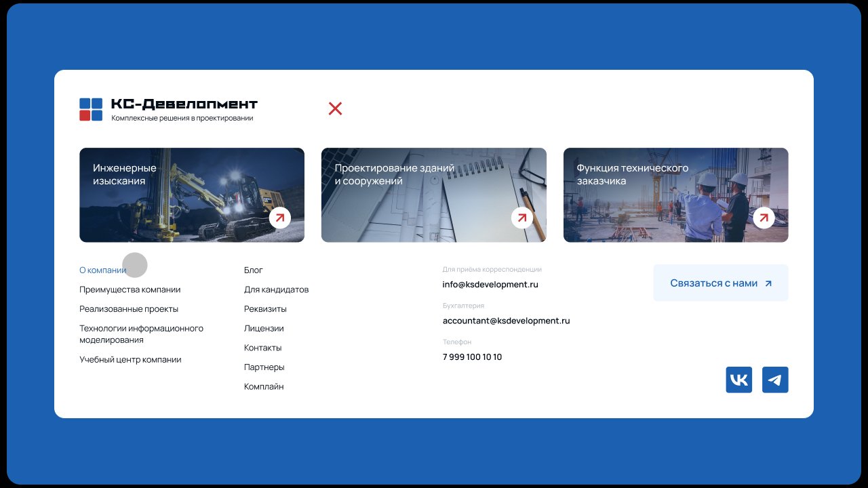Visit Учебный центр компании link
This screenshot has width=868, height=488.
130,360
